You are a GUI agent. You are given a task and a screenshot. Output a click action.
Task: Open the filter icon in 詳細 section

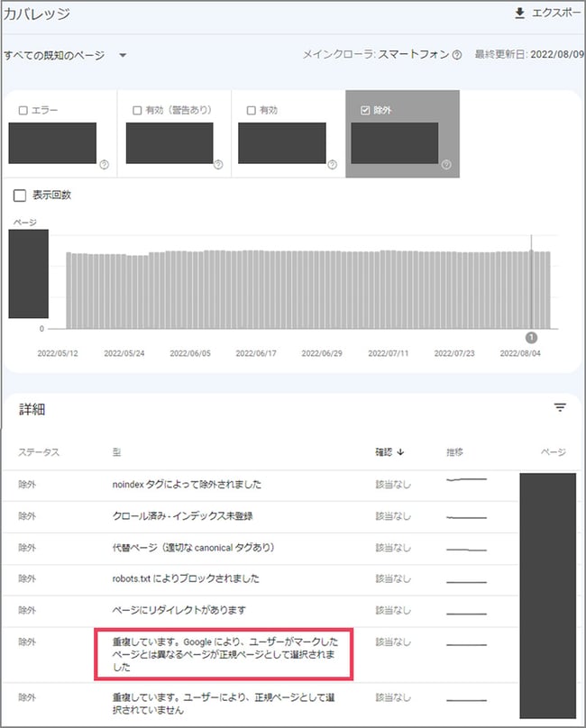[560, 408]
